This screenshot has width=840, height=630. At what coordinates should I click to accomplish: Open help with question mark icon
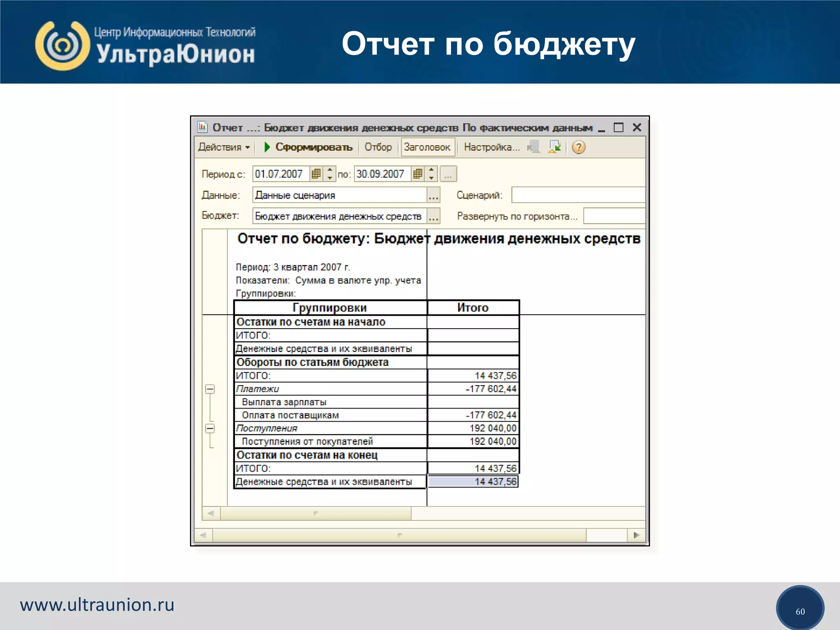coord(579,147)
